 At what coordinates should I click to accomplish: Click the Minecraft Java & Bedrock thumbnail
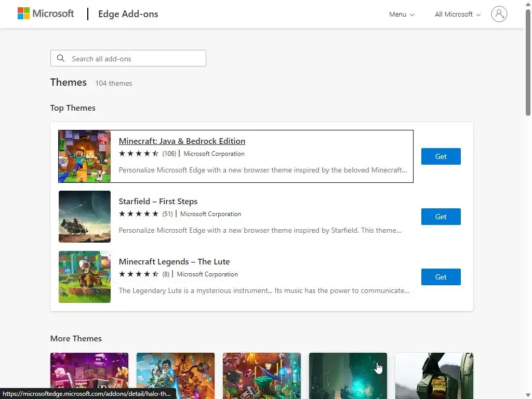pyautogui.click(x=85, y=156)
